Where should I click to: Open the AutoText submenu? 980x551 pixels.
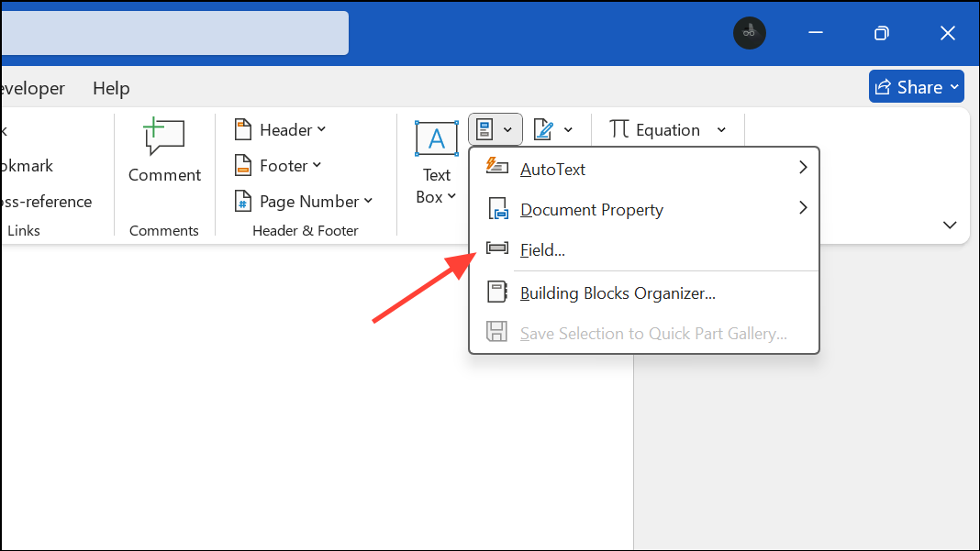pos(553,169)
